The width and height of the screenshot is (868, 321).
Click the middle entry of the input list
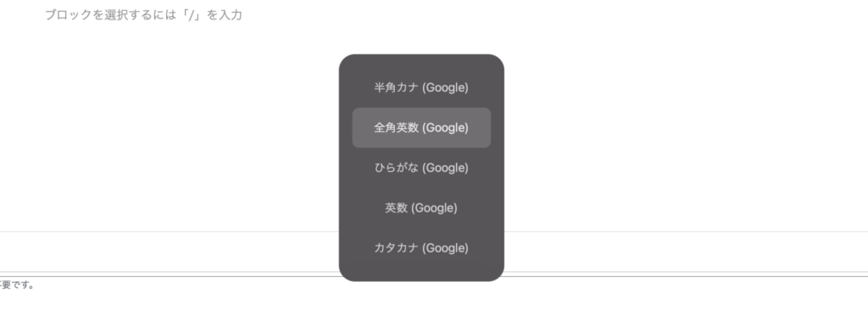(421, 168)
